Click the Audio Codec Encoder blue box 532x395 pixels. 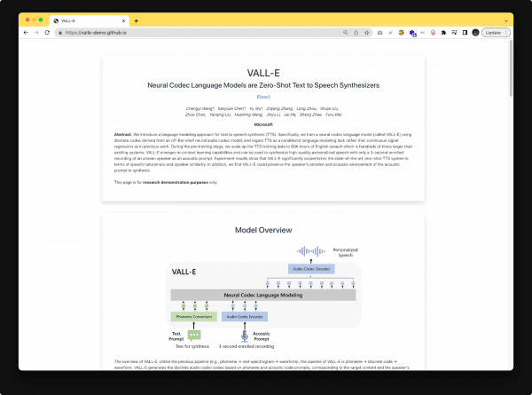pyautogui.click(x=245, y=317)
